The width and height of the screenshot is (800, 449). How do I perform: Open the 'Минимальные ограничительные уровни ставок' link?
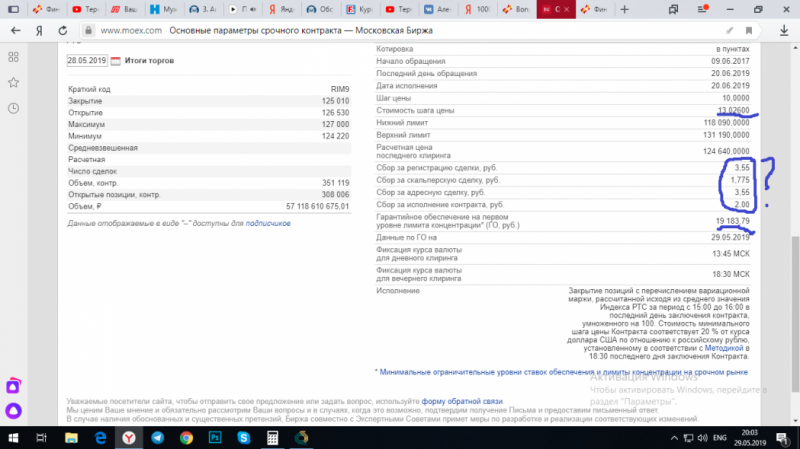coord(563,372)
